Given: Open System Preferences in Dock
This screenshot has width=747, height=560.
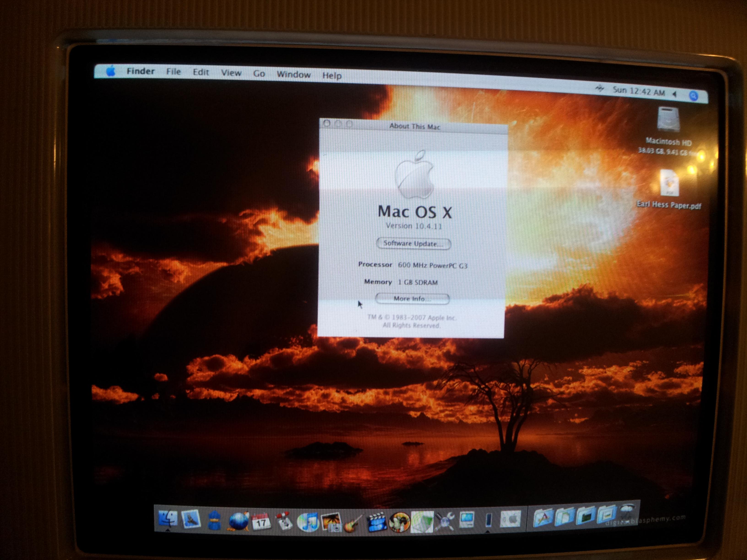Looking at the screenshot, I should tap(510, 519).
